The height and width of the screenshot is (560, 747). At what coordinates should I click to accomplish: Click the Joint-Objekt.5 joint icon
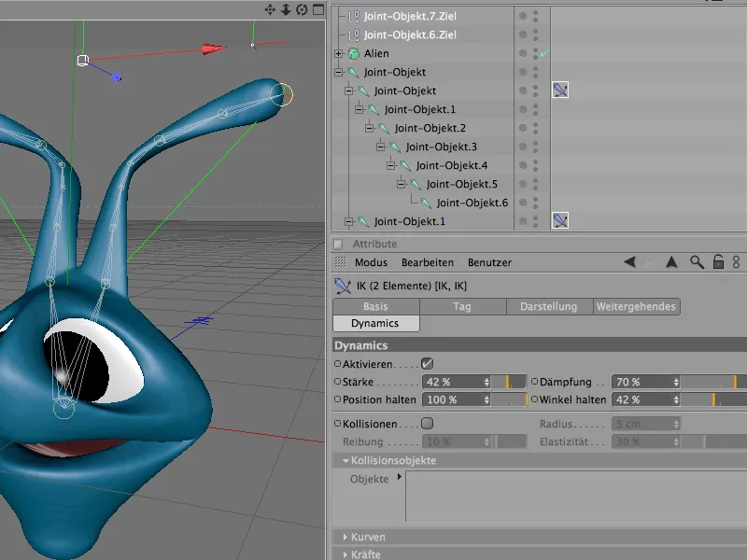tap(416, 184)
